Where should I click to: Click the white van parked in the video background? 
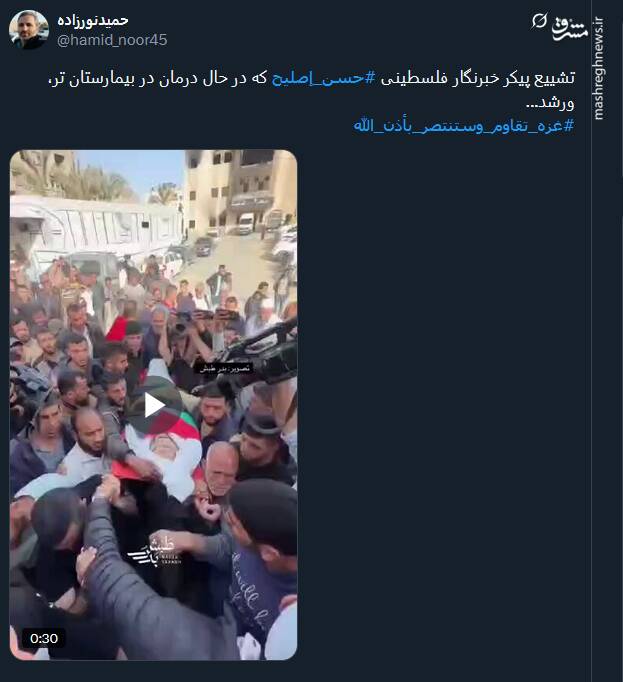246,224
